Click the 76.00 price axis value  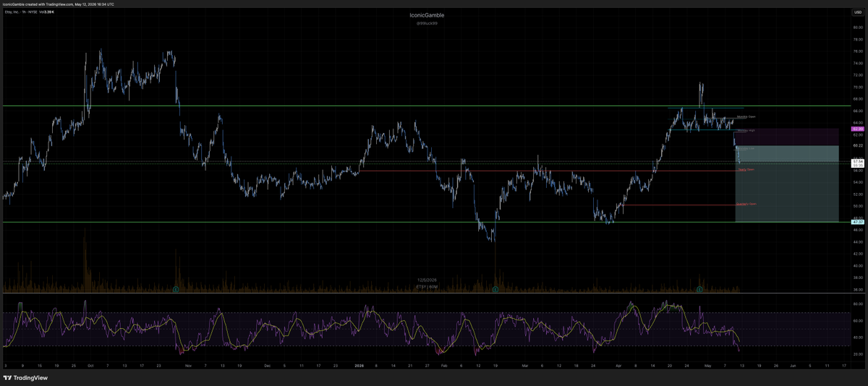point(857,51)
